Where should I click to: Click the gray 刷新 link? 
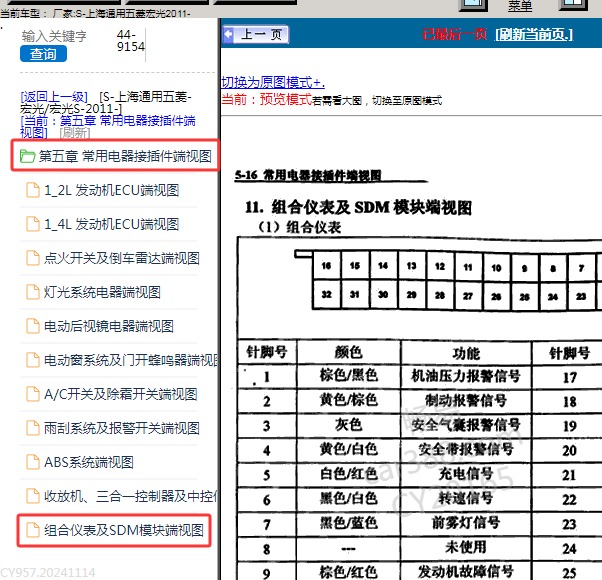(x=75, y=133)
